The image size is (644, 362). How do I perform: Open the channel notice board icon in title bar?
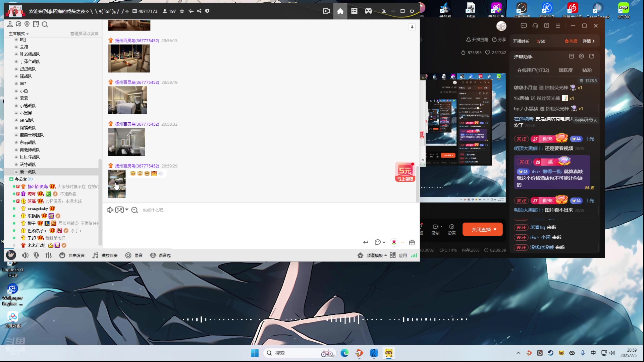point(354,11)
